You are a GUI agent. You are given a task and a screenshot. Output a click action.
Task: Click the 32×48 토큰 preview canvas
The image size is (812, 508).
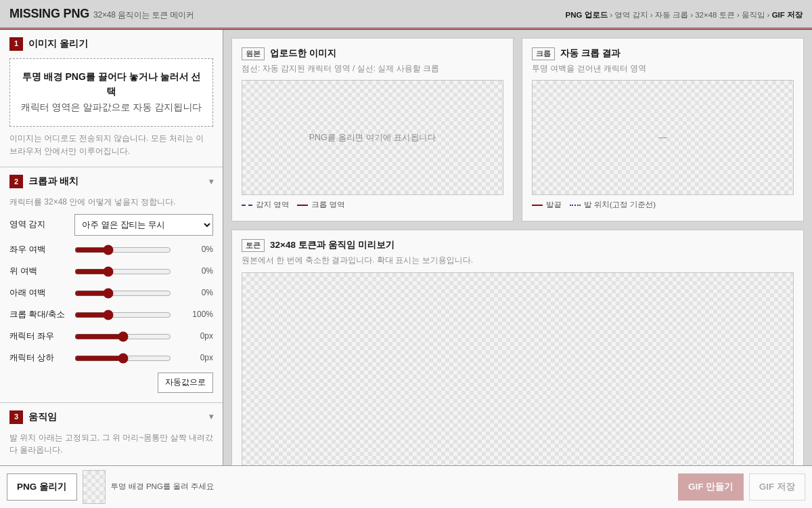pyautogui.click(x=518, y=369)
